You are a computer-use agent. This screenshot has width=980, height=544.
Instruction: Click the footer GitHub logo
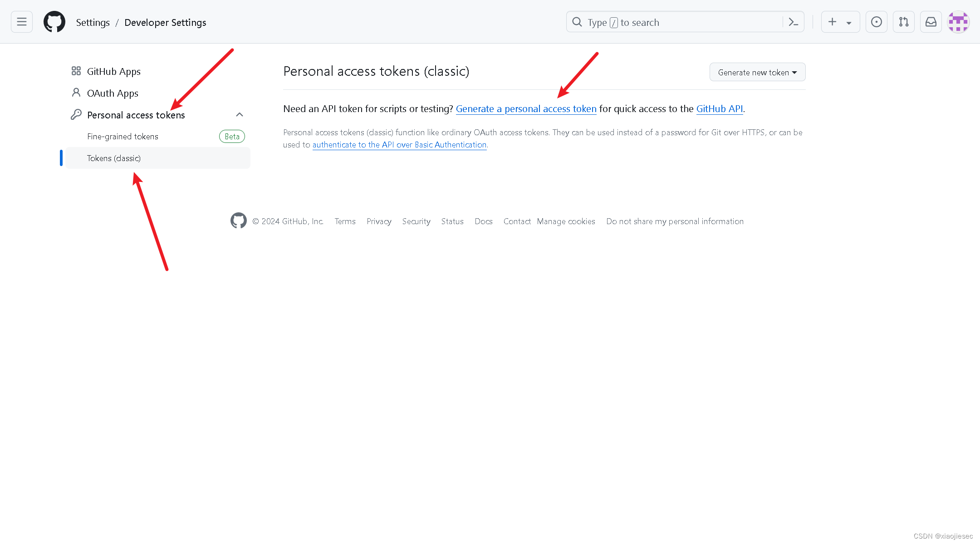coord(239,221)
